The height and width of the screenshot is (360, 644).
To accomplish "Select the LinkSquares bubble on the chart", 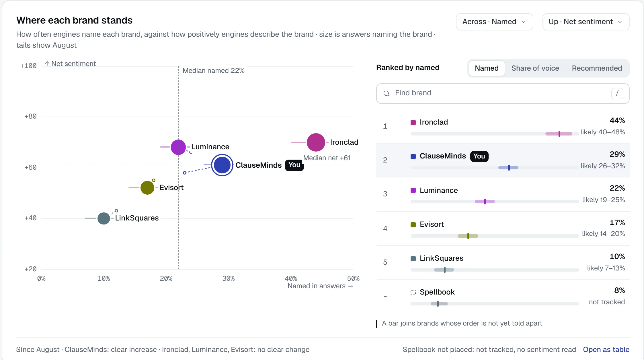I will click(104, 218).
